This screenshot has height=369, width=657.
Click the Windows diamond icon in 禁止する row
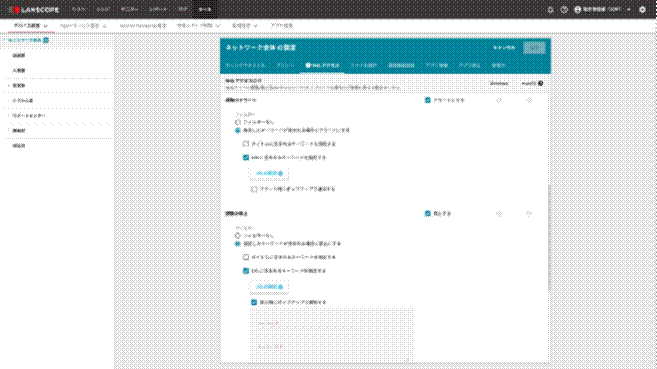click(499, 214)
